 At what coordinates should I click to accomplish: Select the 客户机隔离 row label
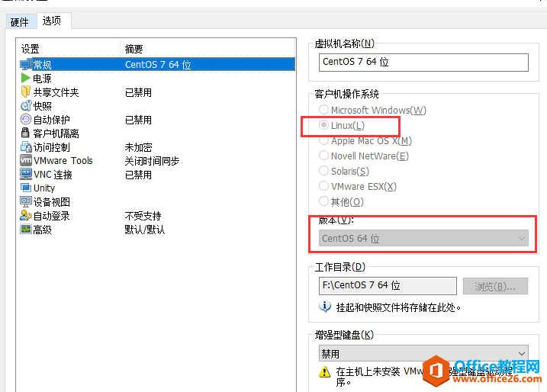pos(56,133)
